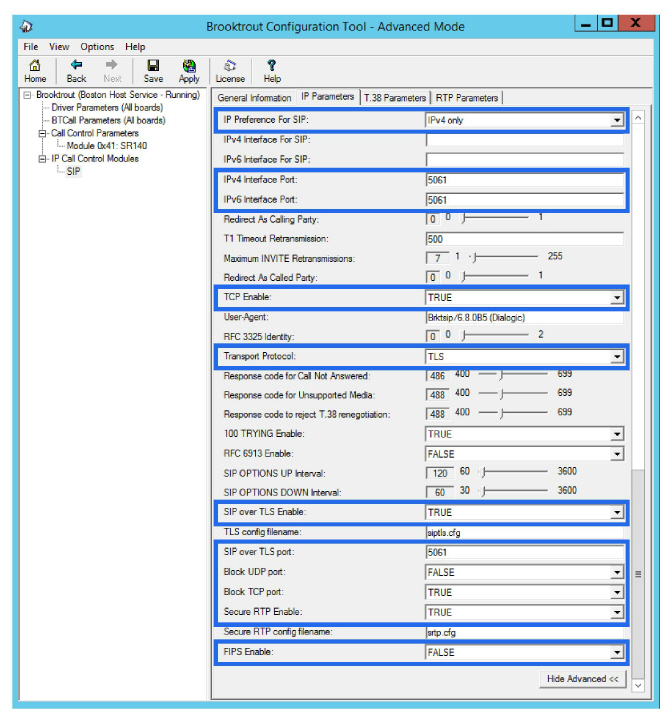Click the Apply toolbar icon
The height and width of the screenshot is (722, 672).
(189, 70)
